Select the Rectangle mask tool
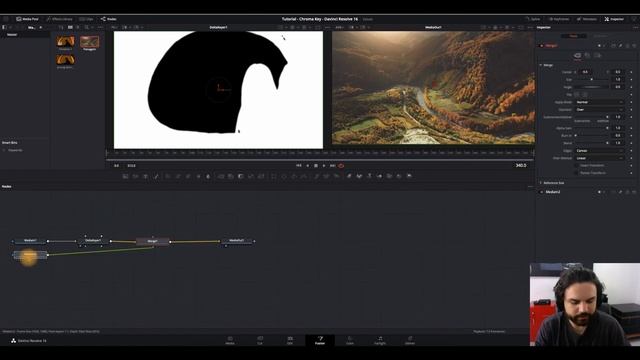The image size is (640, 360). click(x=273, y=176)
